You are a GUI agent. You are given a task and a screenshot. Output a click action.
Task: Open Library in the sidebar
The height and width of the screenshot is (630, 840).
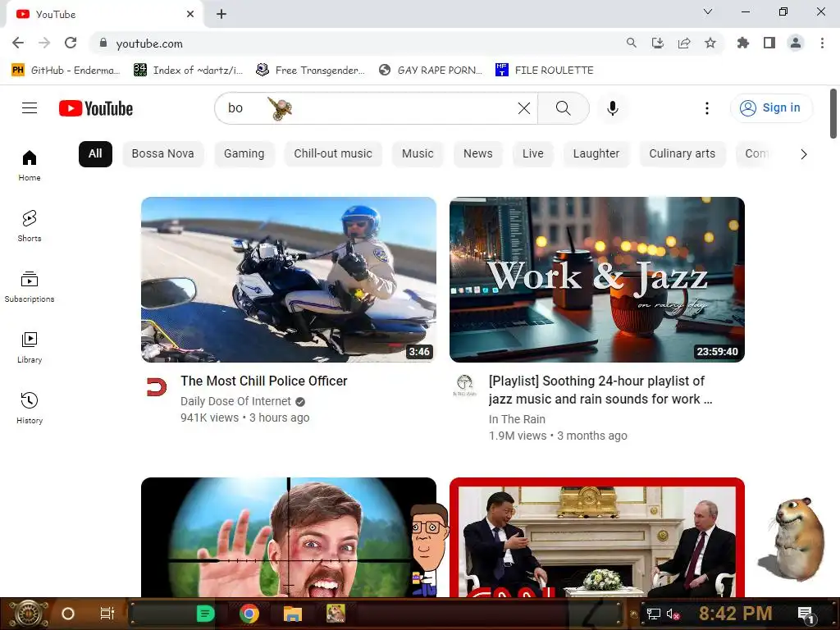pos(30,347)
